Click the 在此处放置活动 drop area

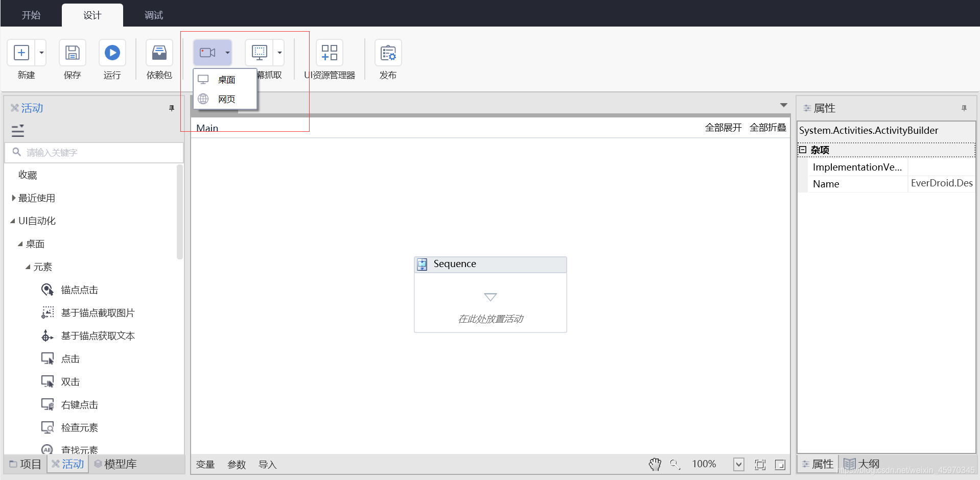491,319
